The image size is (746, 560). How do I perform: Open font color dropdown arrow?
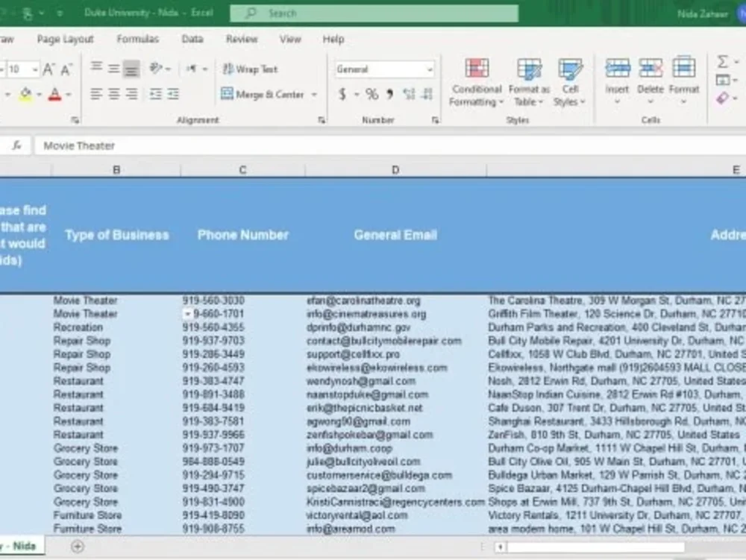pos(69,95)
